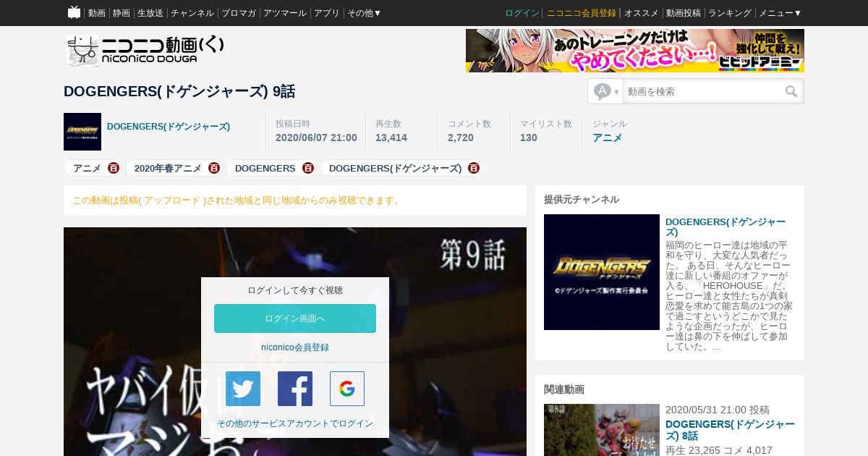Screen dimensions: 868x456
Task: Click その他のサービスアカウントでログイン link
Action: click(295, 423)
